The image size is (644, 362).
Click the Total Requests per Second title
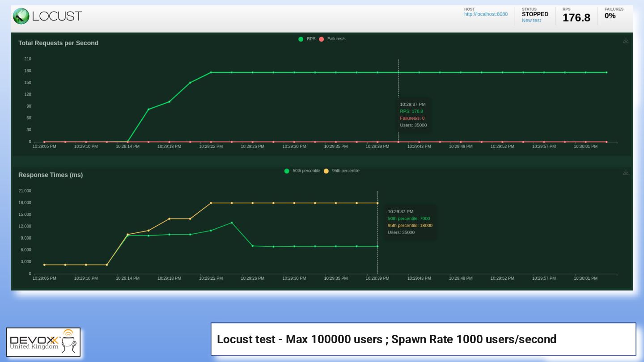58,43
